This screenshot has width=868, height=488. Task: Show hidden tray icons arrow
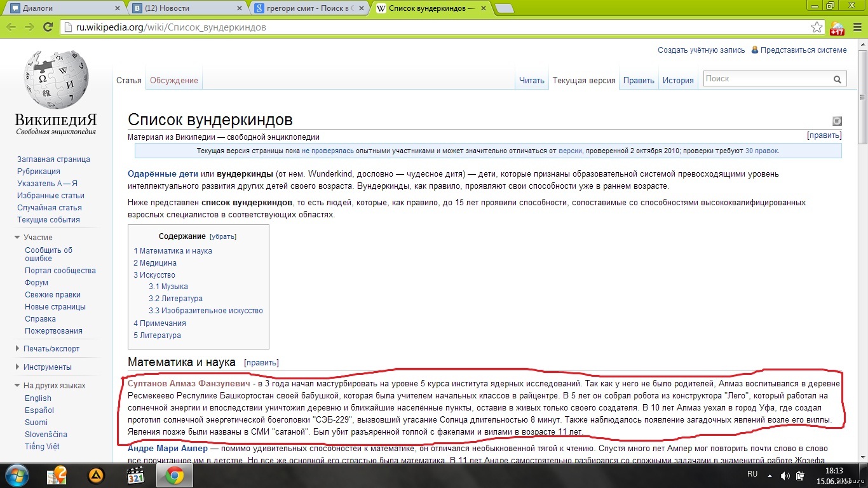771,475
